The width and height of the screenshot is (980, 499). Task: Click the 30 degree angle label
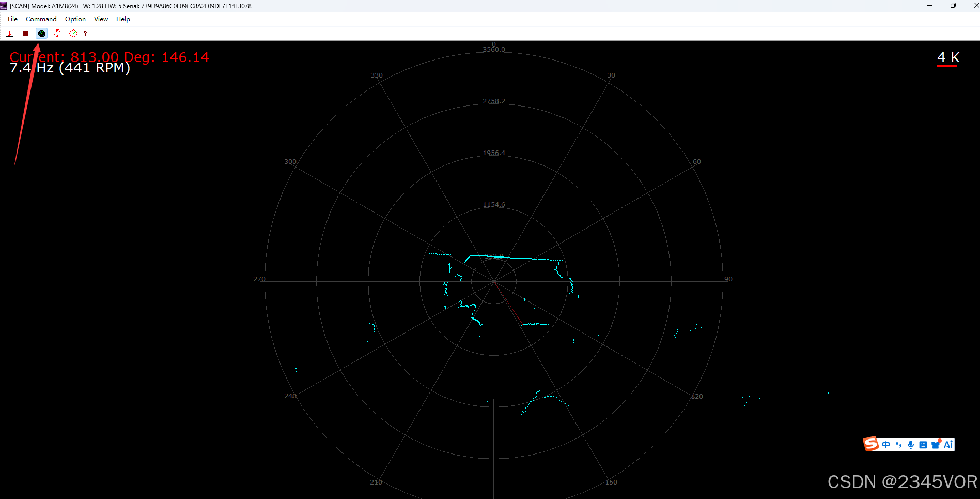(611, 75)
